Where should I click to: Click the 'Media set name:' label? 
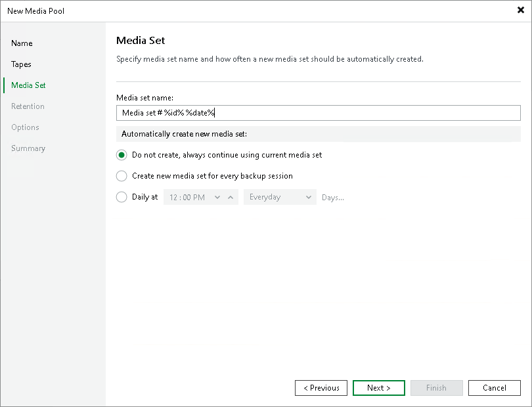click(145, 98)
